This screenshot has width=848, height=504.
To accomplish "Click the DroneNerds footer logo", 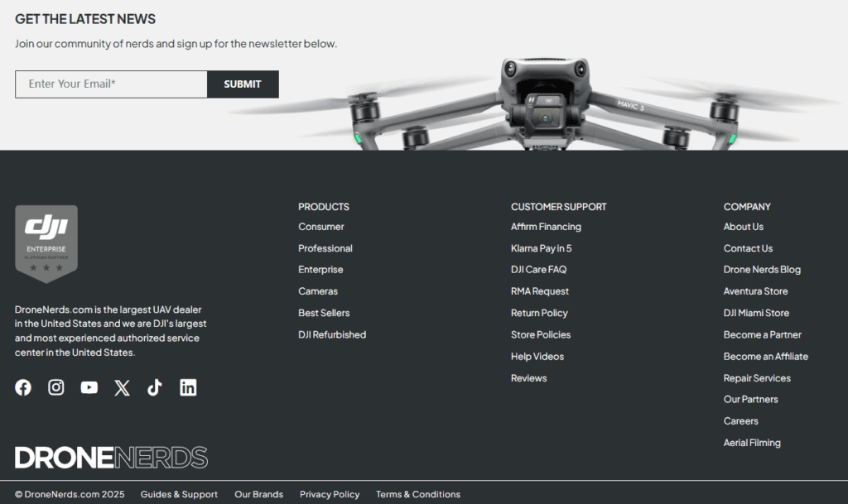I will click(x=111, y=458).
